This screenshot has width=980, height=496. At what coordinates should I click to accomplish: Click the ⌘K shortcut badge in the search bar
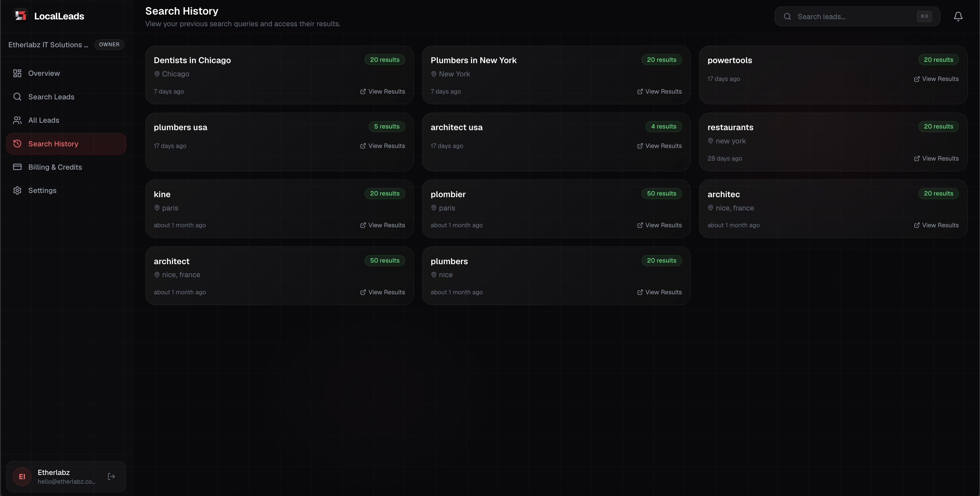point(925,16)
